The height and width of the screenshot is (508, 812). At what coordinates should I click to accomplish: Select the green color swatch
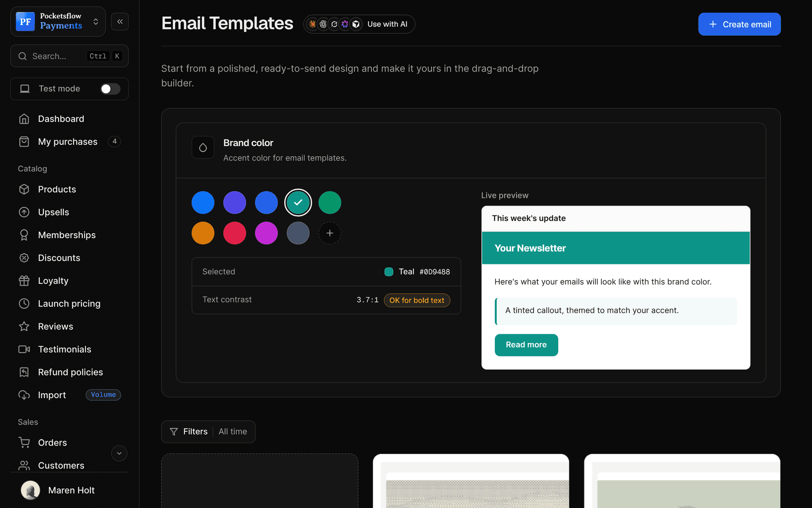point(330,202)
